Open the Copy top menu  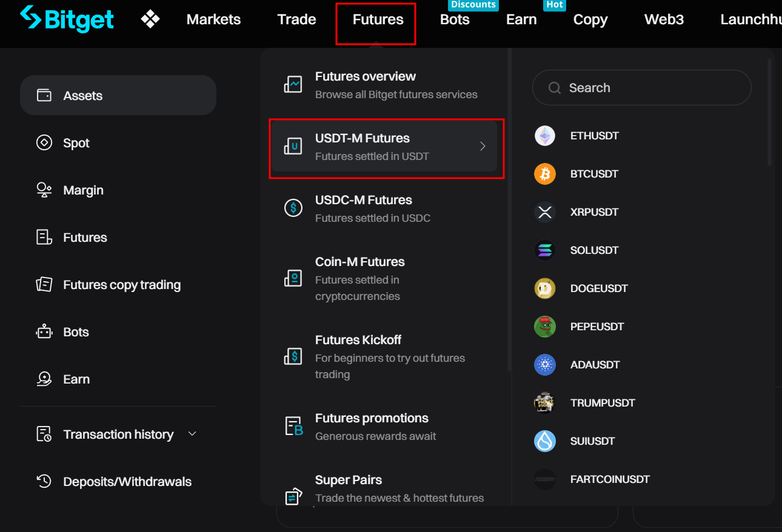click(590, 19)
